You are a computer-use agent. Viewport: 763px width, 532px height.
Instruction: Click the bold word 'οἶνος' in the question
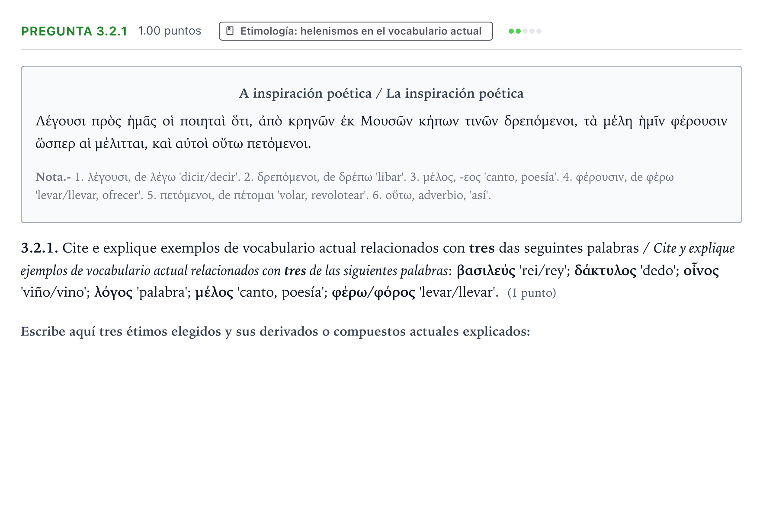coord(701,271)
